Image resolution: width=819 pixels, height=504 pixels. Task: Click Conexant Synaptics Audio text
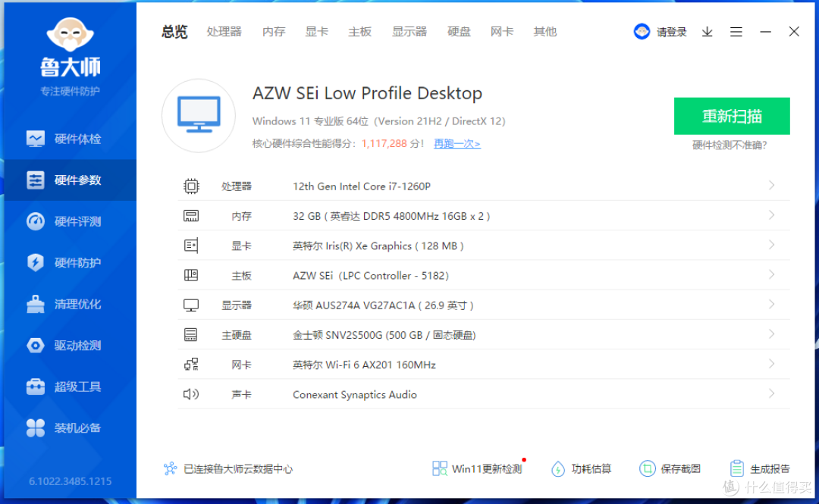[355, 395]
